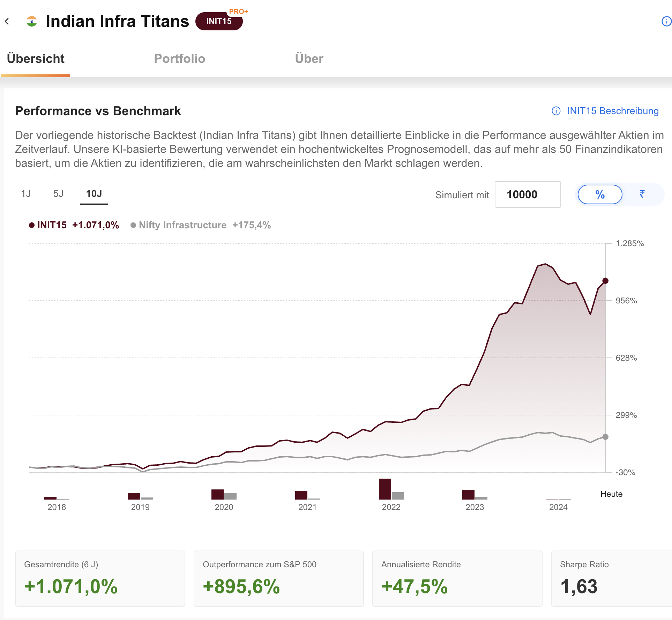The image size is (672, 620).
Task: Click the 299% axis label
Action: point(626,415)
